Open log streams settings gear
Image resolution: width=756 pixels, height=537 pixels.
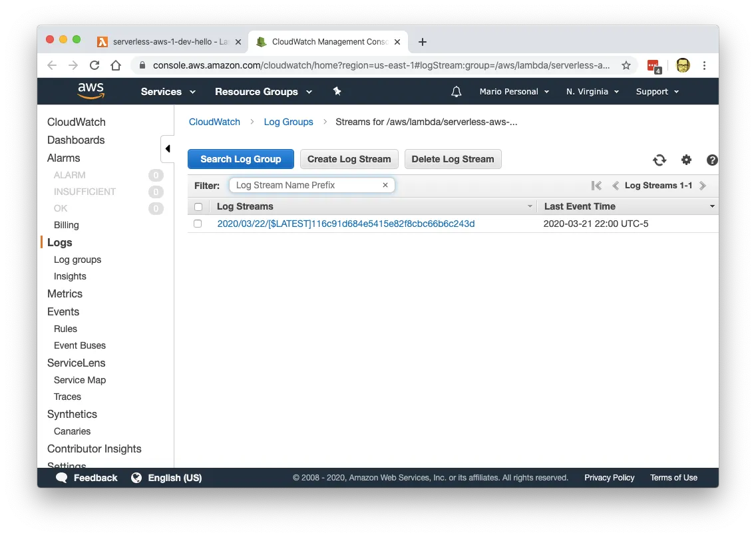pyautogui.click(x=687, y=160)
